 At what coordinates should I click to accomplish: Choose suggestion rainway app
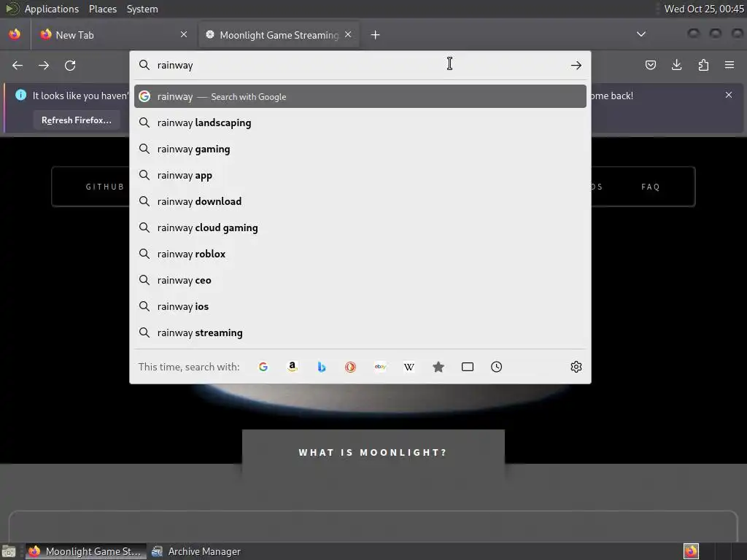(x=360, y=175)
